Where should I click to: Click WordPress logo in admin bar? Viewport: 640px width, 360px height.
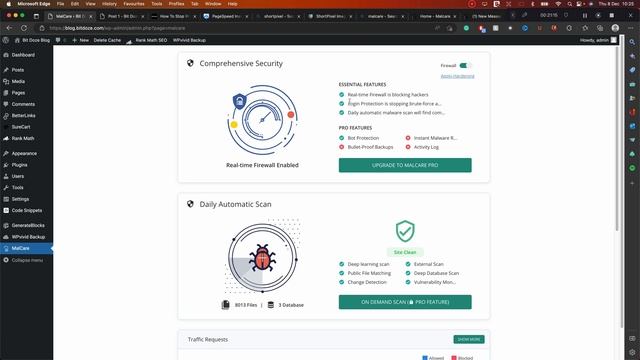tap(6, 40)
